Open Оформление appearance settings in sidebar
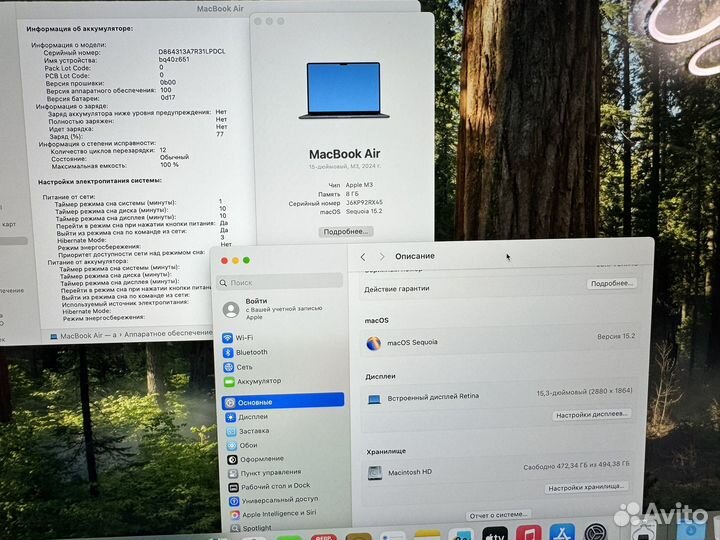Screen dimensions: 720x540 pos(256,459)
